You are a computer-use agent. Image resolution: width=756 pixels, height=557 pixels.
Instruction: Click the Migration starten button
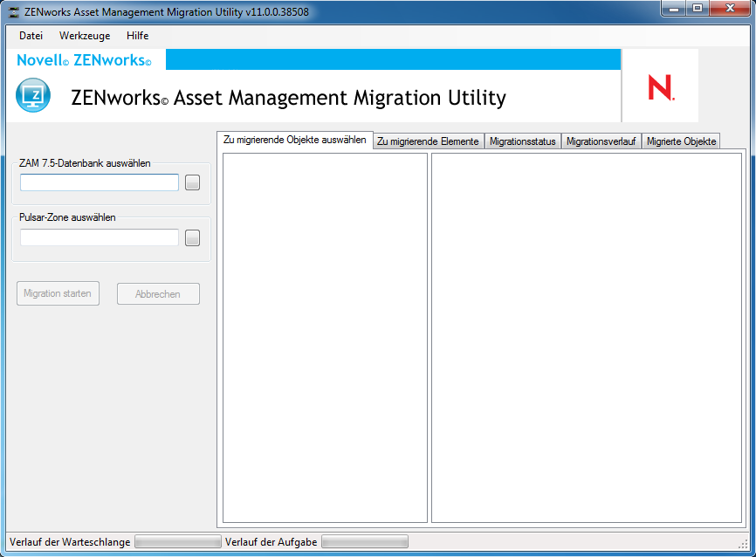click(x=58, y=293)
